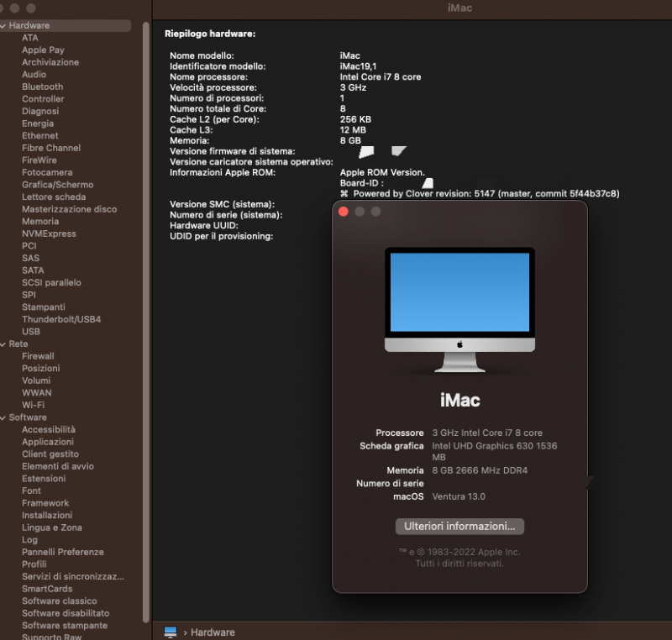This screenshot has width=672, height=640.
Task: Open Fotocamera entry
Action: (47, 173)
